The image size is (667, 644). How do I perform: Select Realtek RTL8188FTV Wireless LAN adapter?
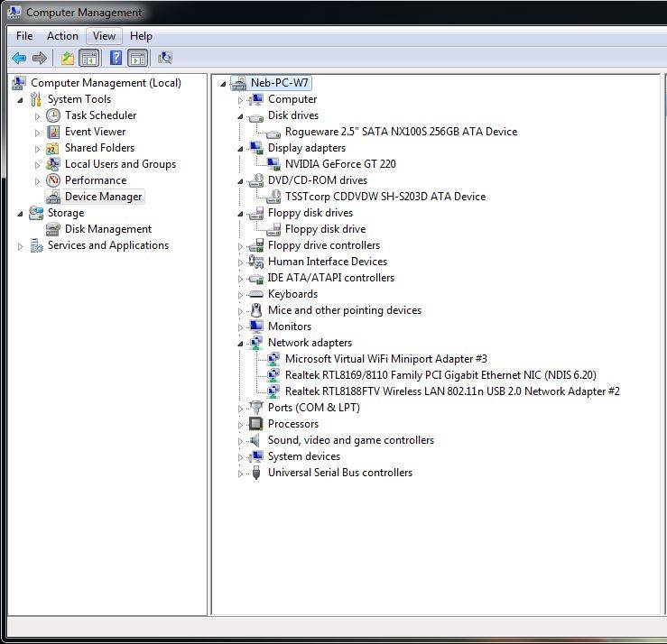point(452,391)
